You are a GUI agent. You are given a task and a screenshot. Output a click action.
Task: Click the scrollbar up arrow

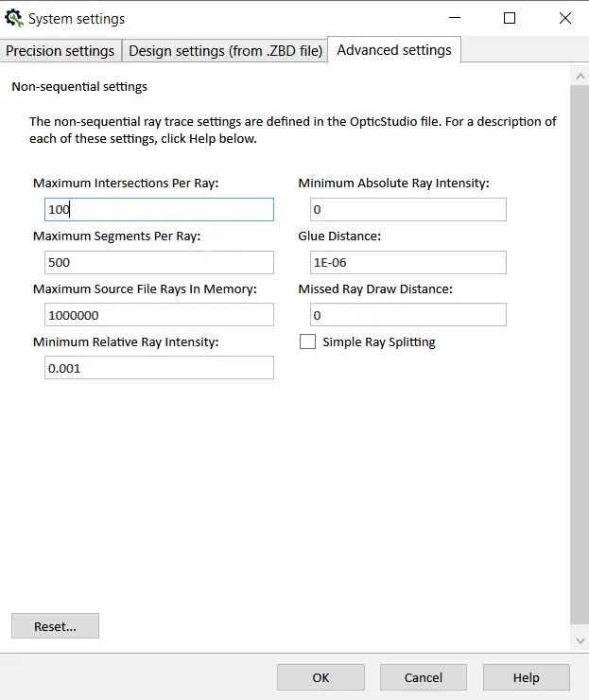580,77
